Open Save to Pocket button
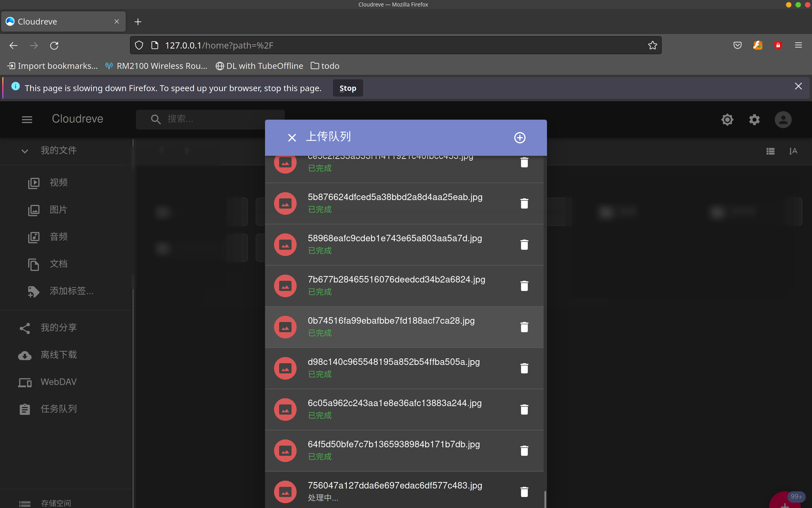The width and height of the screenshot is (812, 508). pyautogui.click(x=737, y=45)
